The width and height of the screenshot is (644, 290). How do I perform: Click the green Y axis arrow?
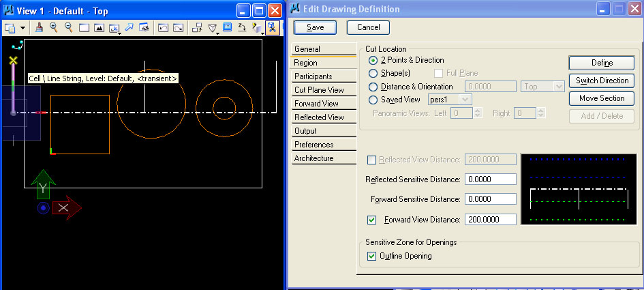43,184
